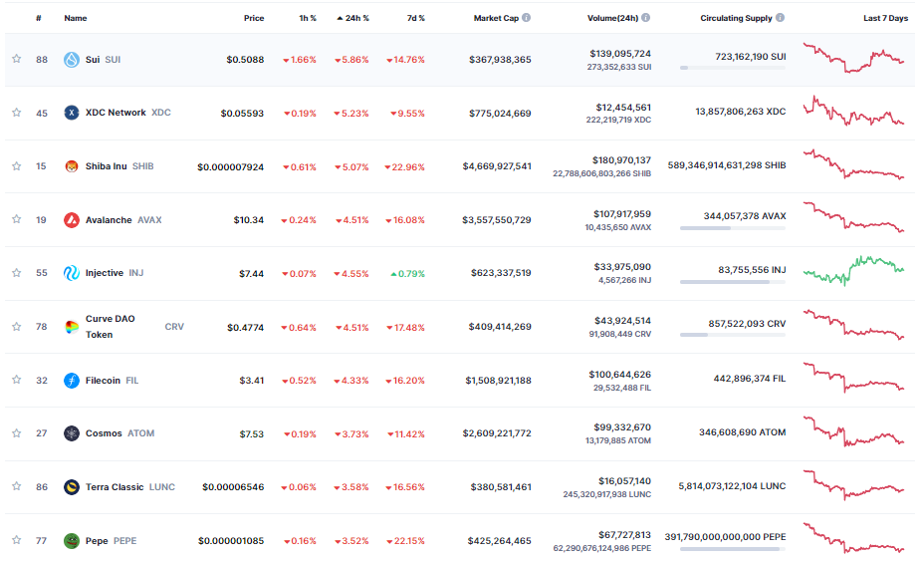
Task: Click the Avalanche logo icon
Action: pyautogui.click(x=72, y=220)
